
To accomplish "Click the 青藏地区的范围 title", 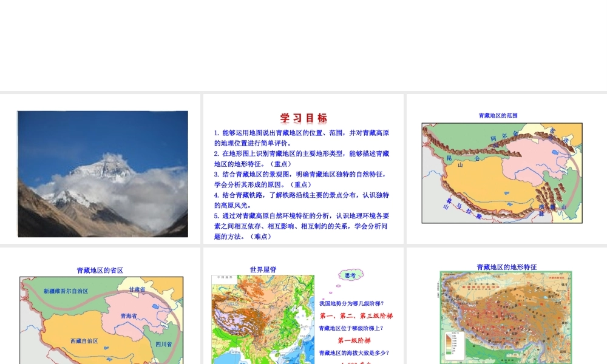I will [x=498, y=115].
